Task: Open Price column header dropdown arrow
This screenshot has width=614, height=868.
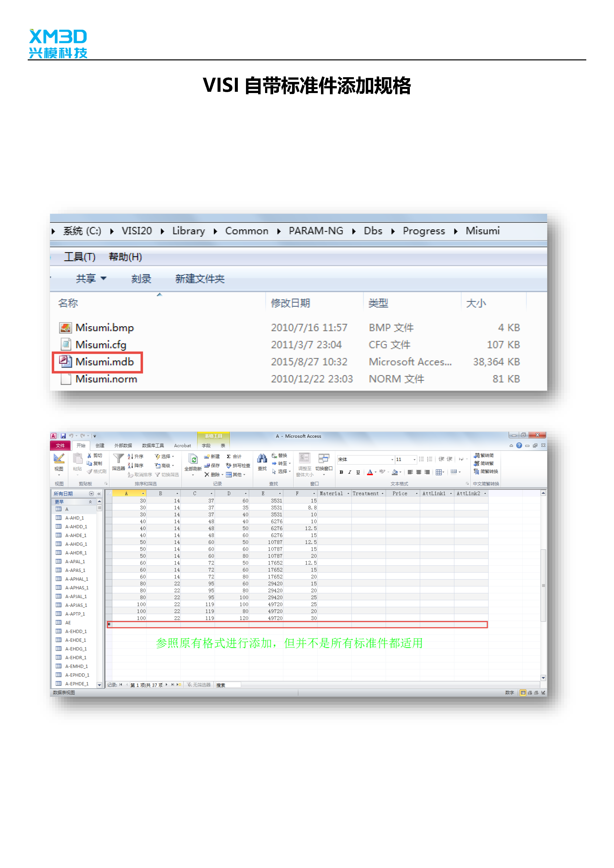Action: point(417,493)
